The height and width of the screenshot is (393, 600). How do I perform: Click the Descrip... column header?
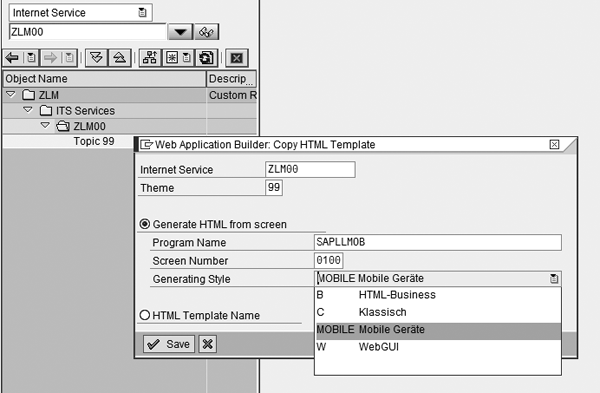coord(232,79)
